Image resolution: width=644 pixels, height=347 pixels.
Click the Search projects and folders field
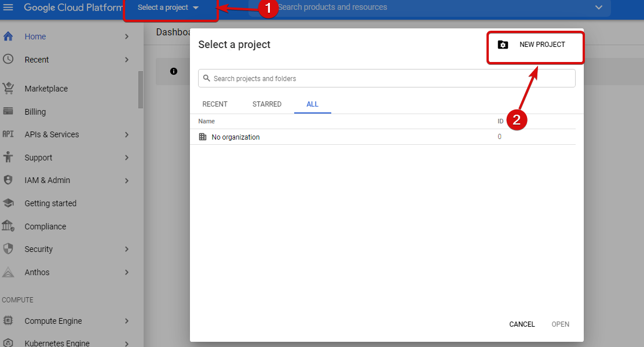click(386, 78)
